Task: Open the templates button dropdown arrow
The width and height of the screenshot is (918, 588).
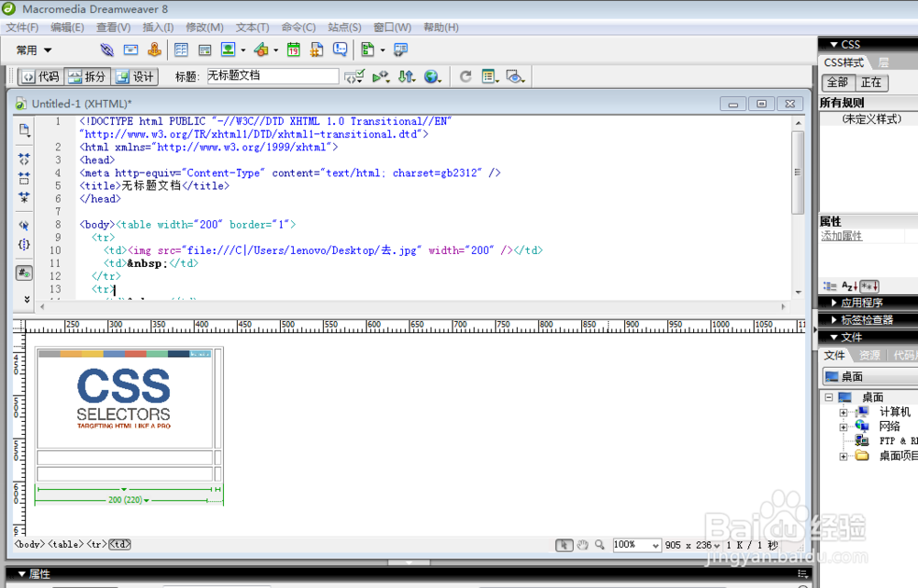Action: click(382, 50)
